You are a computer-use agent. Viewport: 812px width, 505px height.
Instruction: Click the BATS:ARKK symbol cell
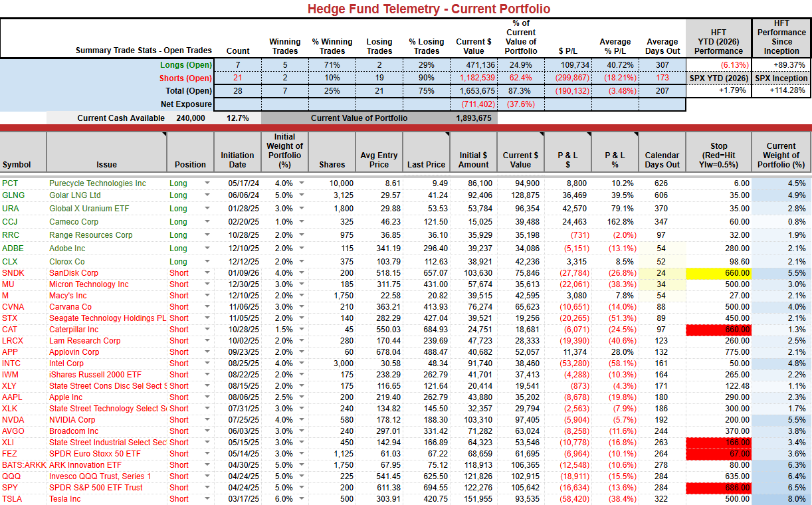click(23, 465)
